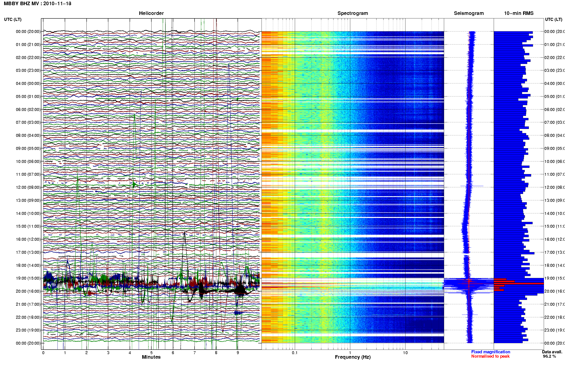Image resolution: width=588 pixels, height=368 pixels.
Task: Click minute tick '9' on helicorder axis
Action: click(x=238, y=353)
